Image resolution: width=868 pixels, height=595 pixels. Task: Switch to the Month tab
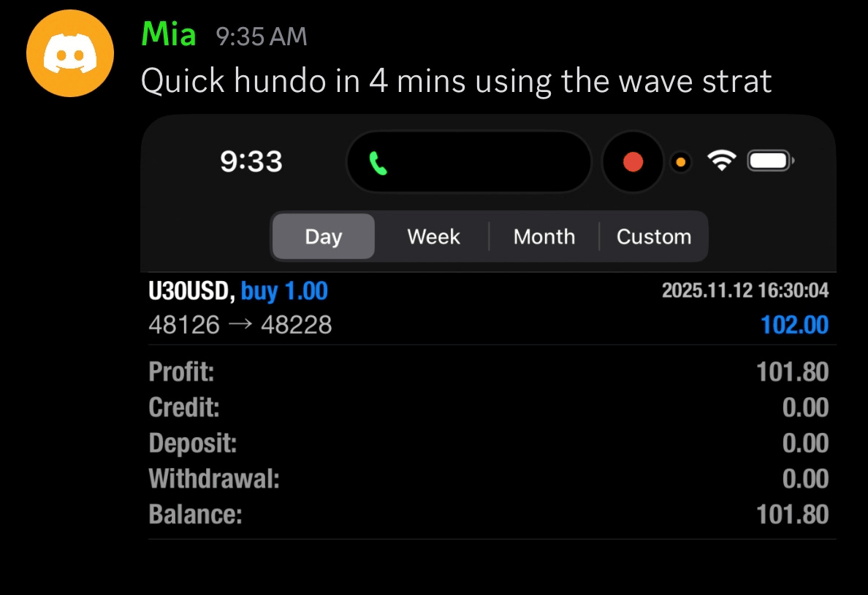(x=544, y=237)
